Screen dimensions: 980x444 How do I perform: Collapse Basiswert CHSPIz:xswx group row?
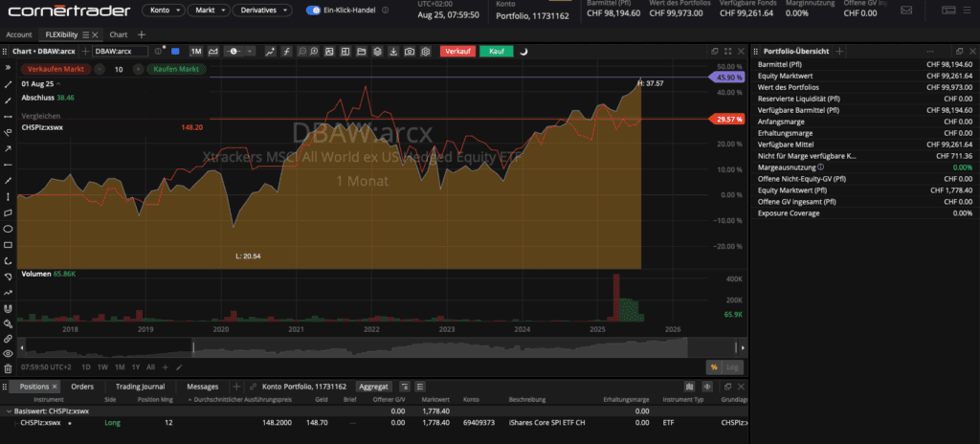pyautogui.click(x=8, y=411)
